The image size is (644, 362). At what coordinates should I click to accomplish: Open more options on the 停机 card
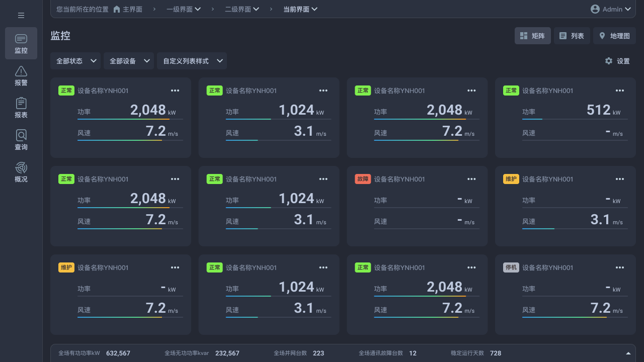(619, 267)
